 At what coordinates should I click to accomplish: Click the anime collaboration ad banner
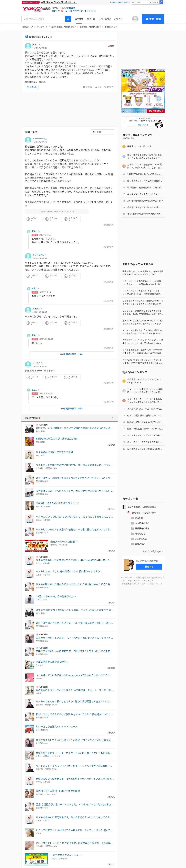143,91
